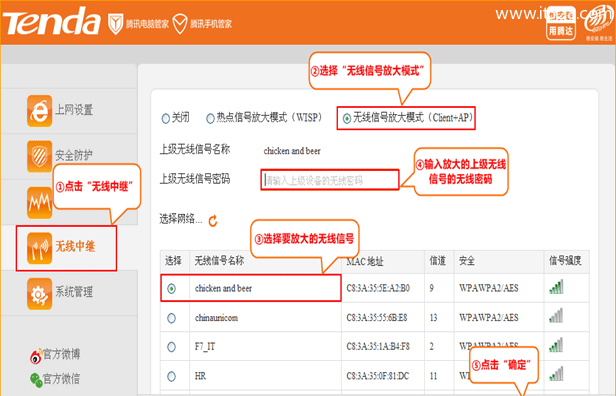Click HR network name
The image size is (616, 396).
200,376
